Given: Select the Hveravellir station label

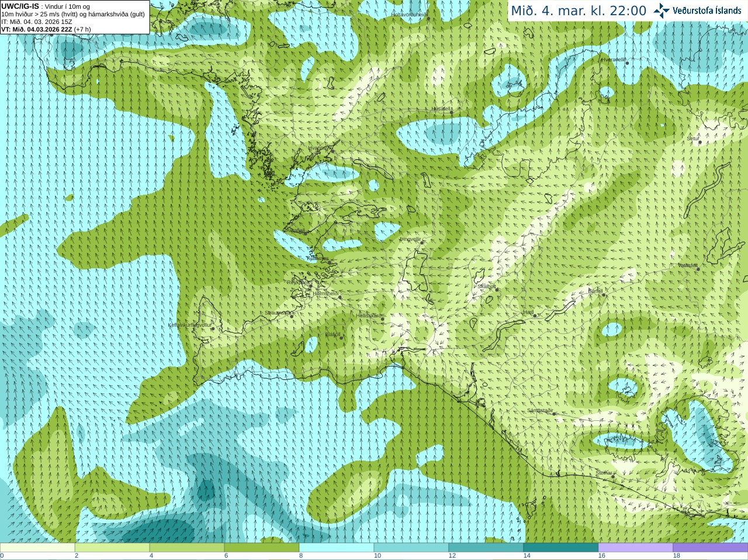Looking at the screenshot, I should coord(614,60).
